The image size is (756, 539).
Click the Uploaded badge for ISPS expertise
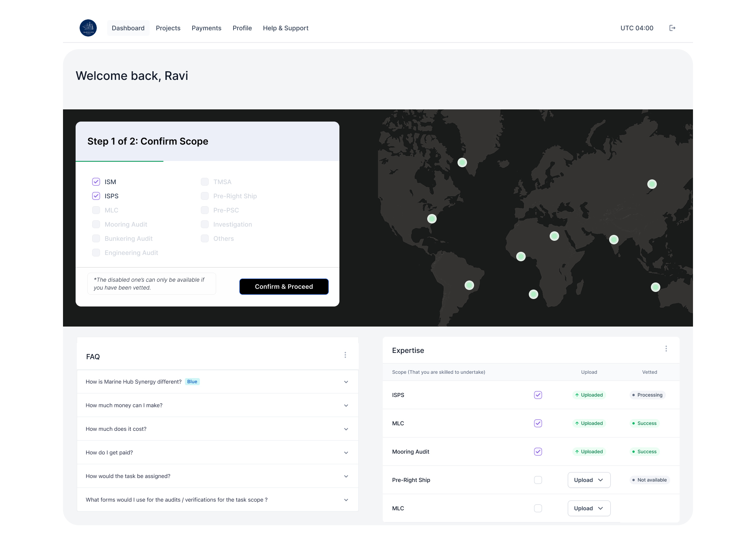(x=589, y=395)
